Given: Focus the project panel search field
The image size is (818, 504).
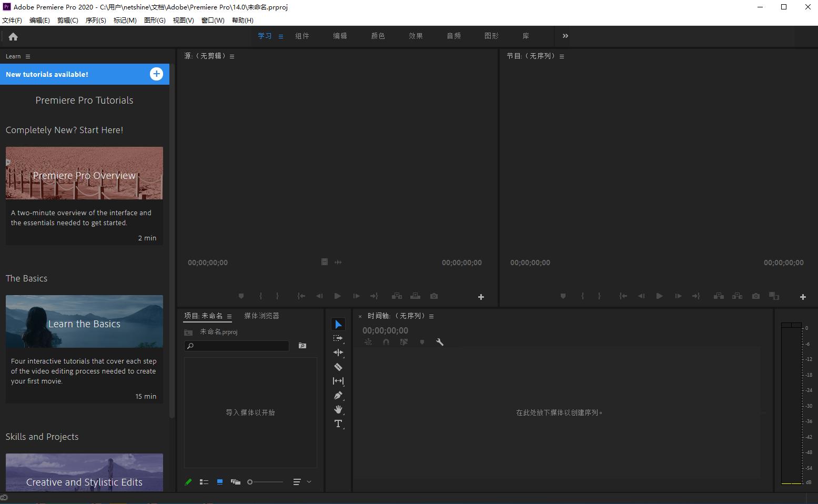Looking at the screenshot, I should [x=237, y=346].
